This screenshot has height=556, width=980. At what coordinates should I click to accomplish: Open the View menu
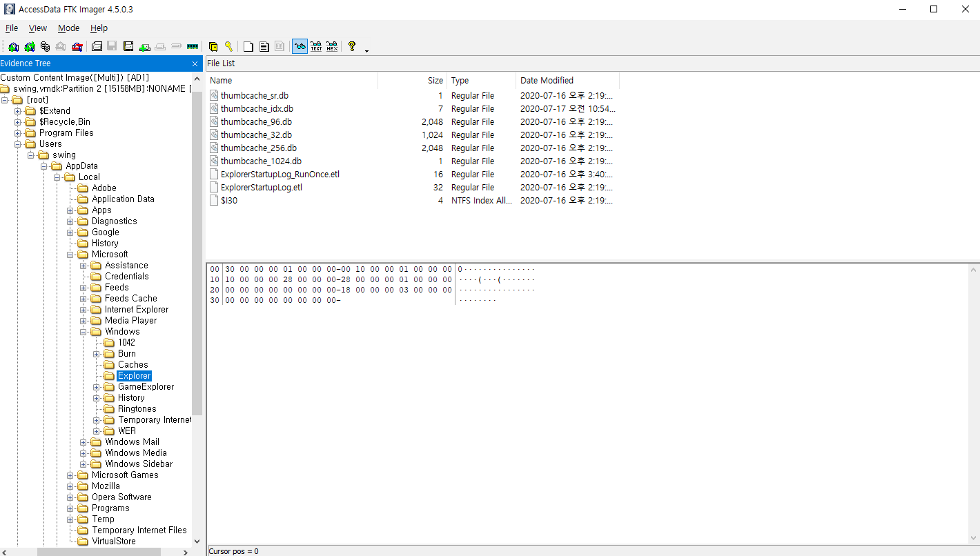[x=38, y=28]
